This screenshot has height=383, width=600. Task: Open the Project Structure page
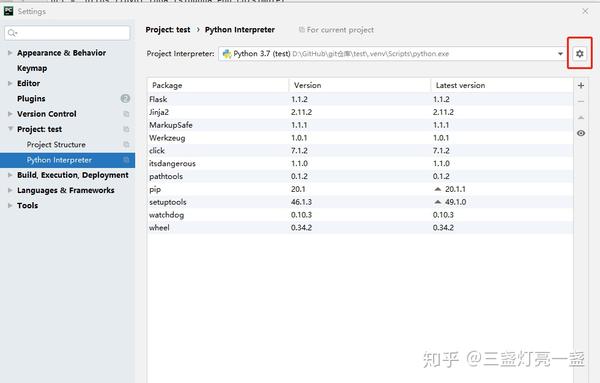pos(56,145)
